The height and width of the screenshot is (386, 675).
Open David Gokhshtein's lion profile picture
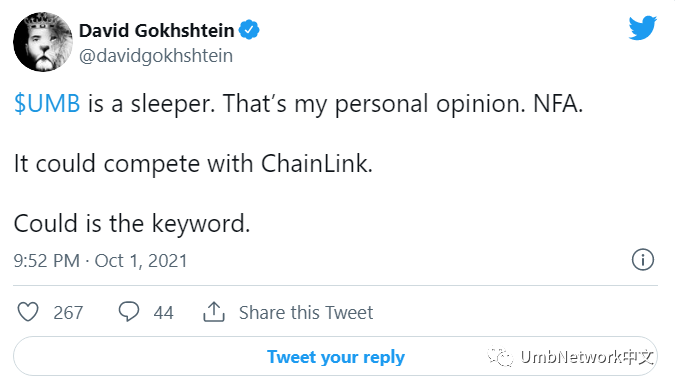coord(43,42)
